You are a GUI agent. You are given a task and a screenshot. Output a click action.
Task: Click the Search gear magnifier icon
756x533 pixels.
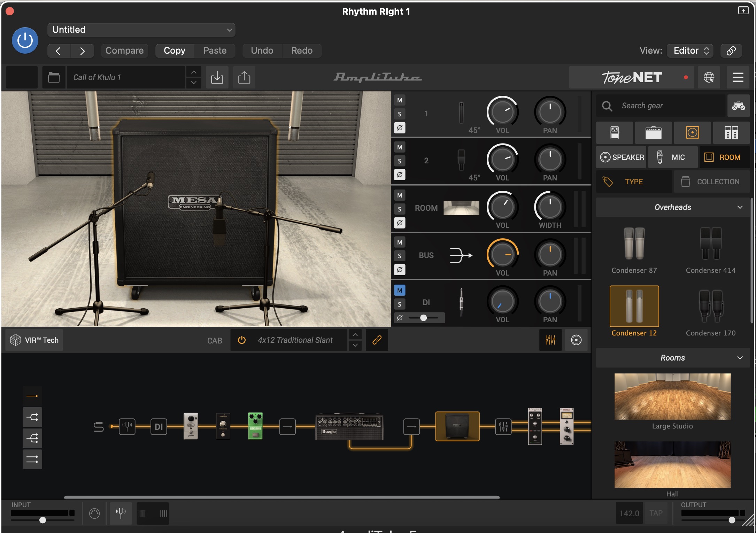pyautogui.click(x=607, y=106)
